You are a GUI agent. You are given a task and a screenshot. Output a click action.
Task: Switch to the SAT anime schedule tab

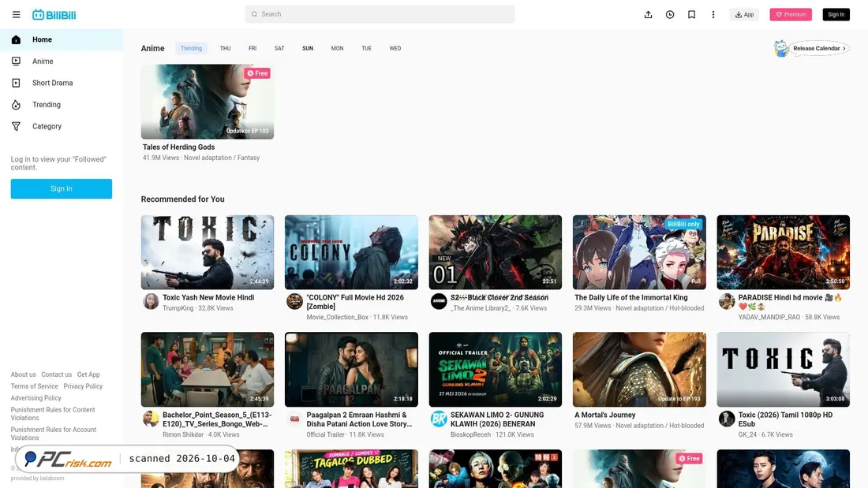tap(279, 49)
